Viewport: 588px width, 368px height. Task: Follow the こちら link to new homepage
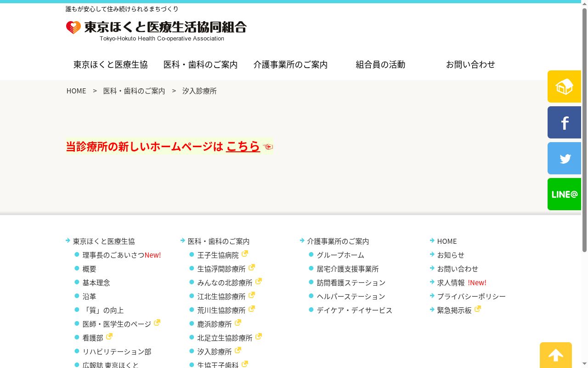click(243, 146)
